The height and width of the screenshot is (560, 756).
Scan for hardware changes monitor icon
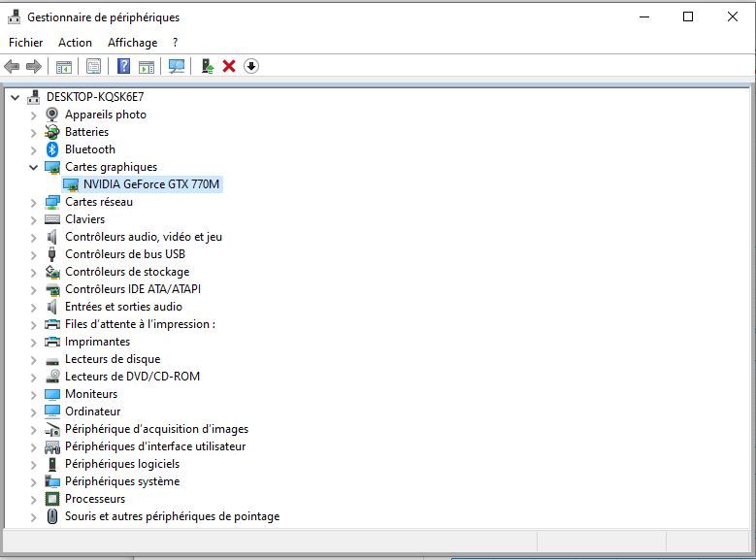pyautogui.click(x=177, y=66)
